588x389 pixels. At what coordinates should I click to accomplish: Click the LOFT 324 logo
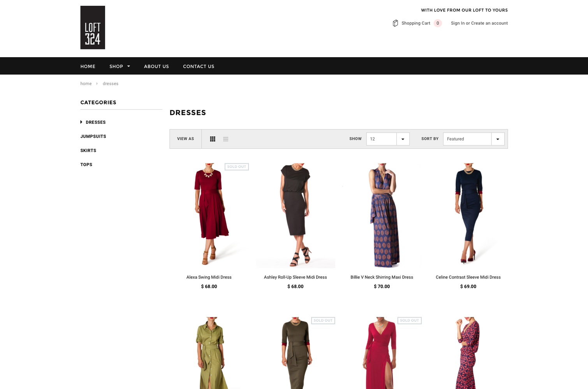[93, 28]
